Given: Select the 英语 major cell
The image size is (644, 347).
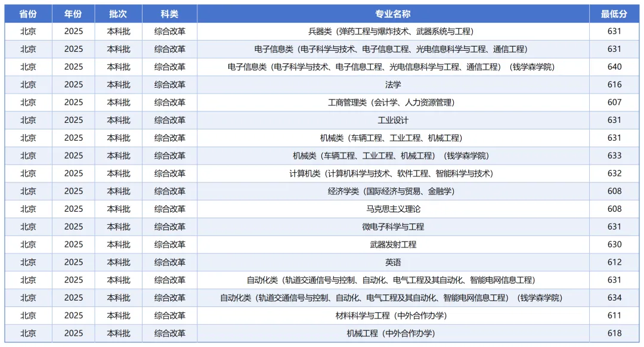Looking at the screenshot, I should [393, 262].
